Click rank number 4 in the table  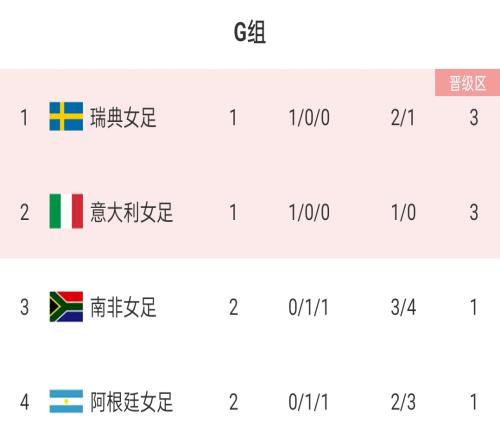point(24,402)
